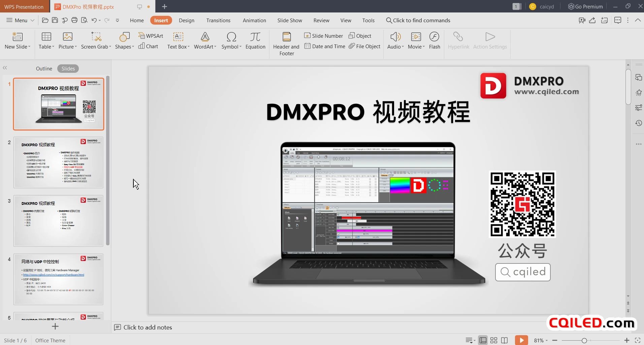644x345 pixels.
Task: Expand the Text Box dropdown arrow
Action: pos(189,47)
